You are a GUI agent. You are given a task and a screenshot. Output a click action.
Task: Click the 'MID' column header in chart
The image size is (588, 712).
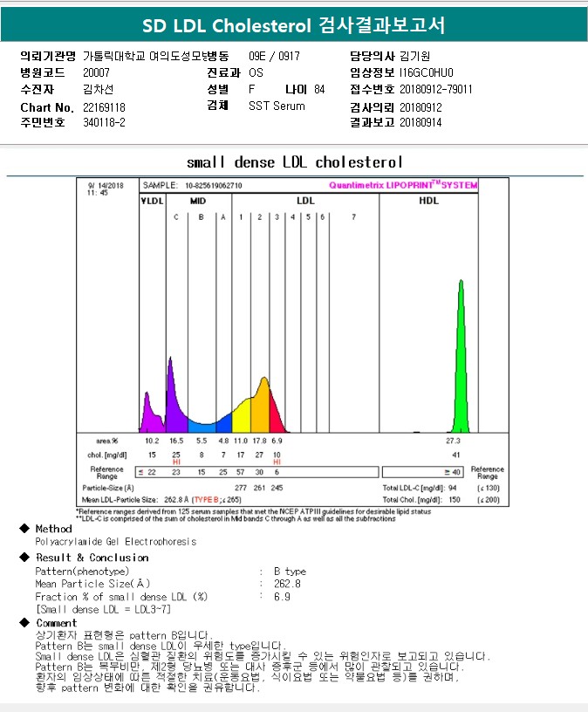[198, 201]
